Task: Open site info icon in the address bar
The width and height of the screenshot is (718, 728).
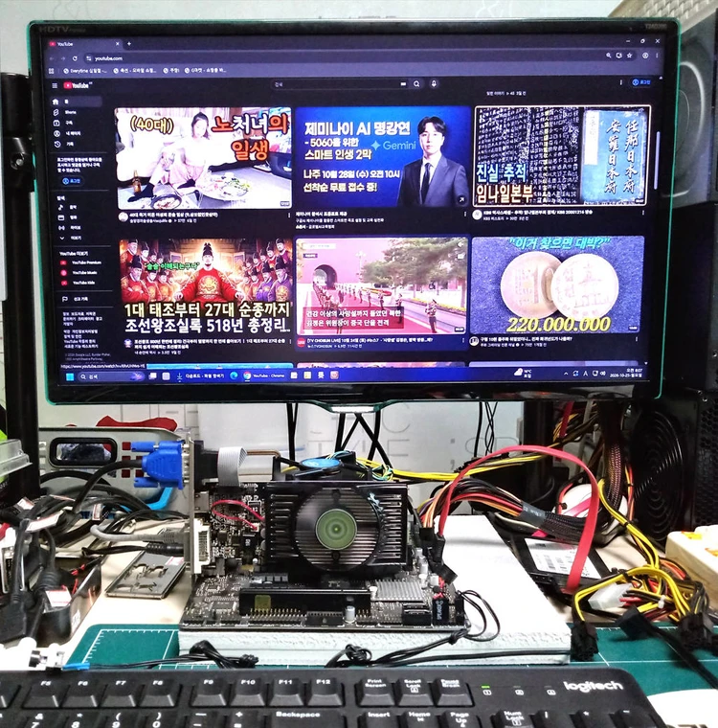Action: click(x=89, y=58)
